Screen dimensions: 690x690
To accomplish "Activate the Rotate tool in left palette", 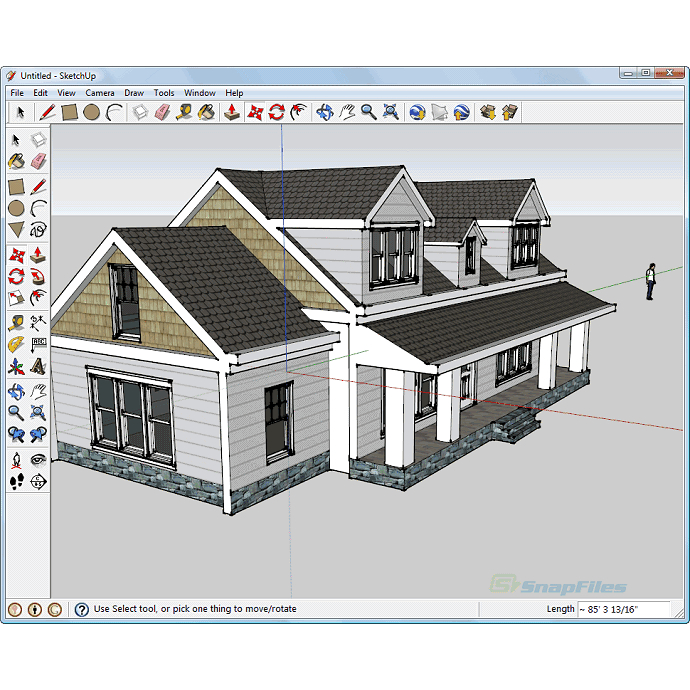I will (16, 276).
